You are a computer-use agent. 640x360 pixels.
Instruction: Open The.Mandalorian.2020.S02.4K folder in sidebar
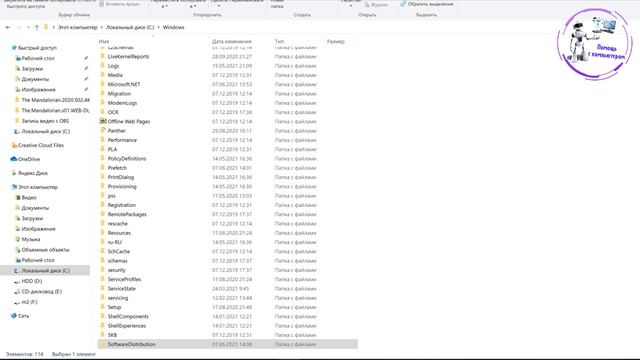point(56,100)
